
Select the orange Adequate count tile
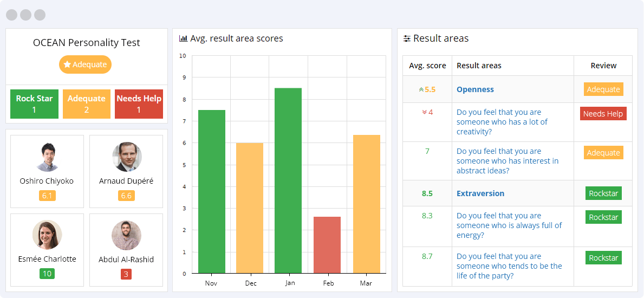coord(87,104)
